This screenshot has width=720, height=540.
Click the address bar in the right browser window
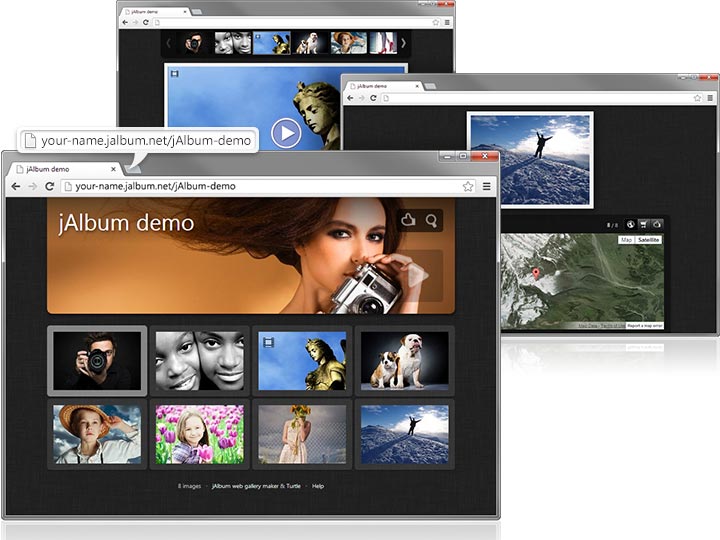(542, 98)
